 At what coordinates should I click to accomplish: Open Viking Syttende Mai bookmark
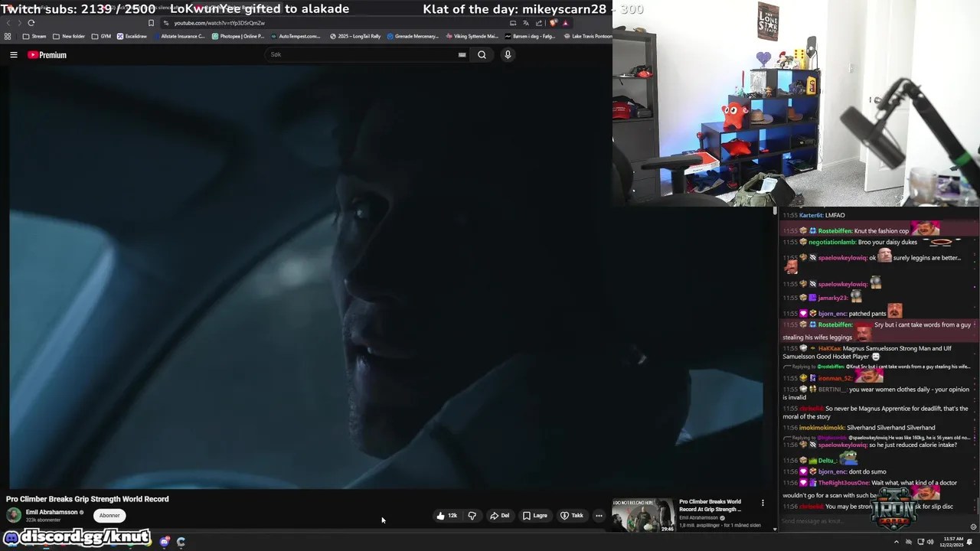[x=472, y=36]
